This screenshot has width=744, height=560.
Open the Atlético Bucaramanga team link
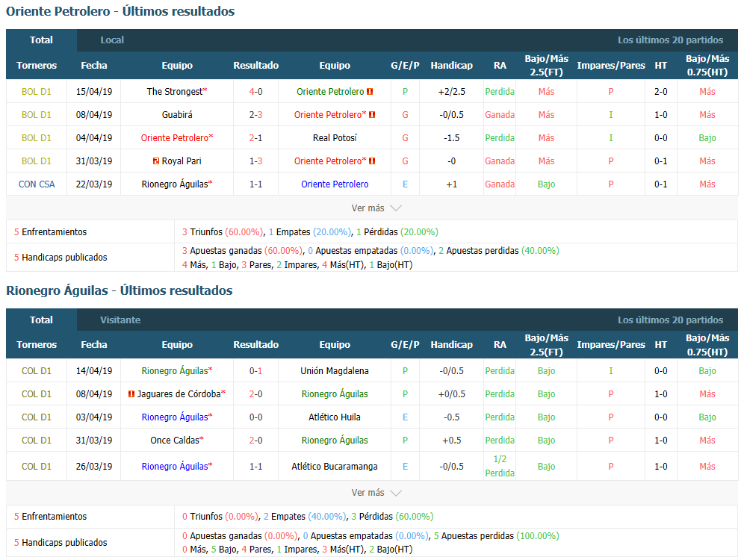point(335,467)
